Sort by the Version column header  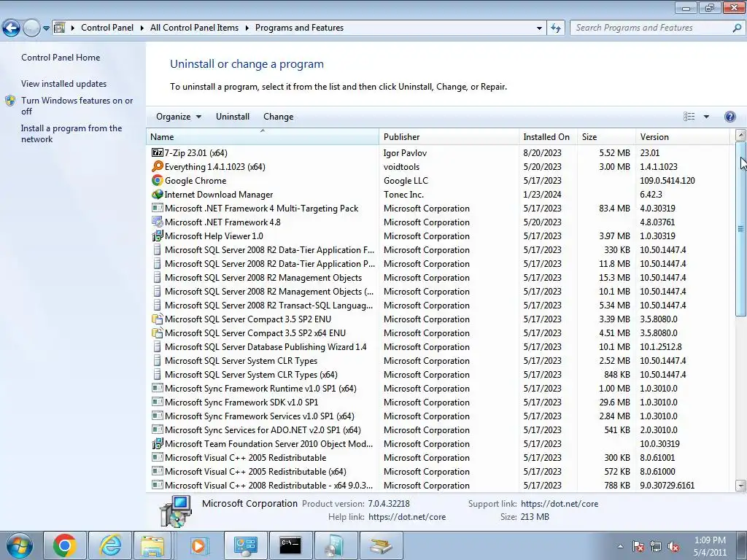682,136
